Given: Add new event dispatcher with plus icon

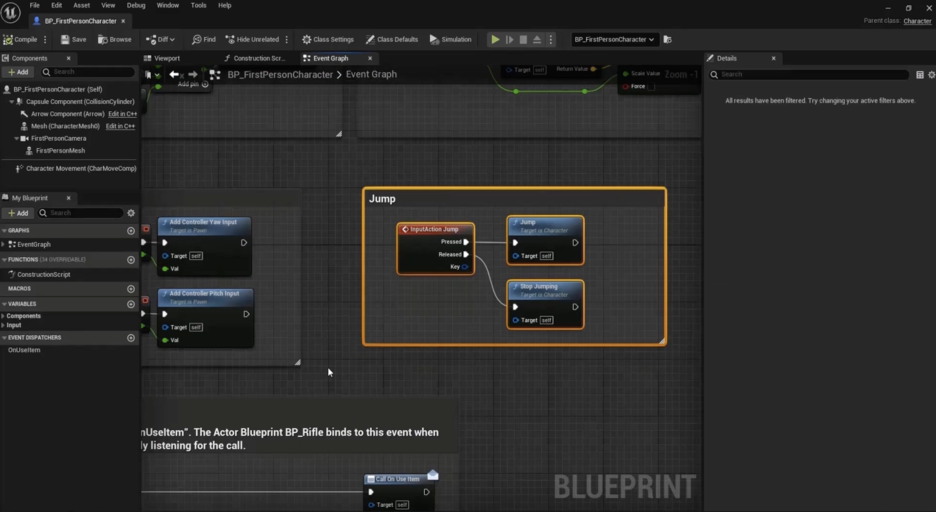Looking at the screenshot, I should [x=131, y=338].
